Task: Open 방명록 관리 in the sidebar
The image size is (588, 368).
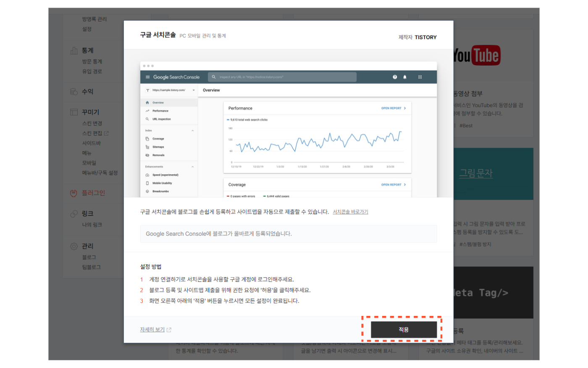Action: pyautogui.click(x=94, y=19)
